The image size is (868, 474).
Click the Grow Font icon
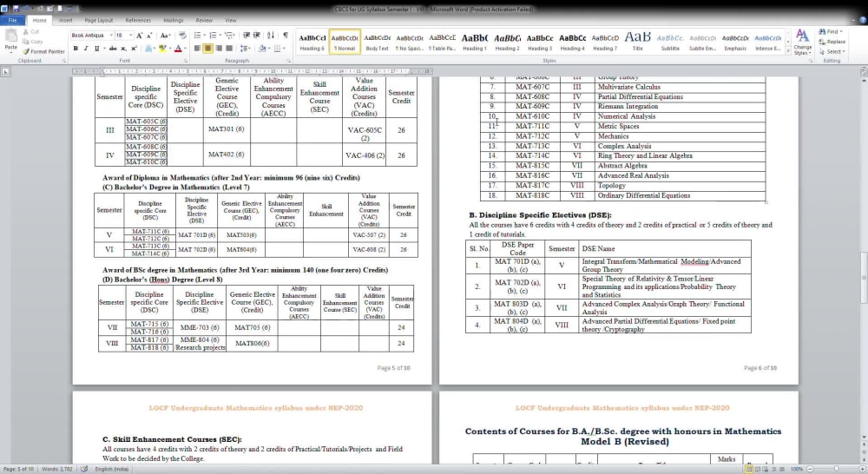(140, 36)
